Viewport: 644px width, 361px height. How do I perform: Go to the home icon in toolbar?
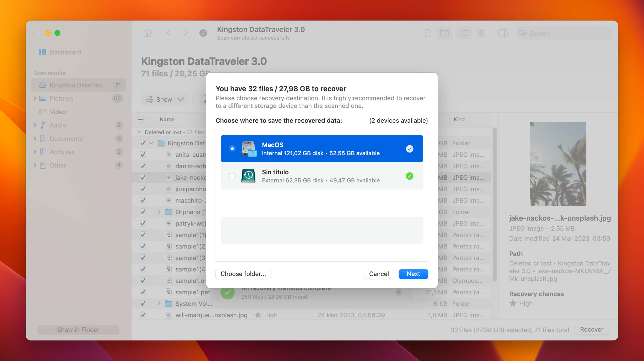147,33
